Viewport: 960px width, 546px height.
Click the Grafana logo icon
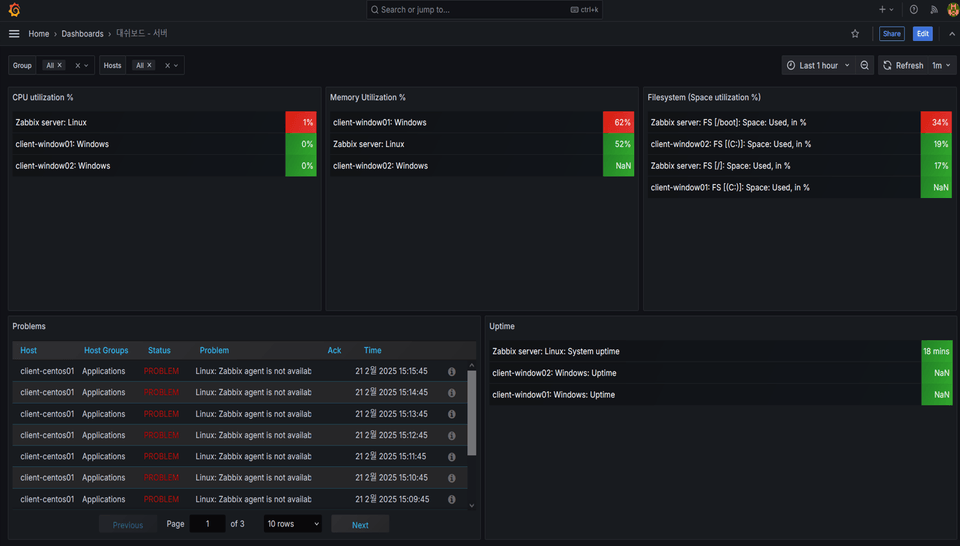click(x=14, y=10)
